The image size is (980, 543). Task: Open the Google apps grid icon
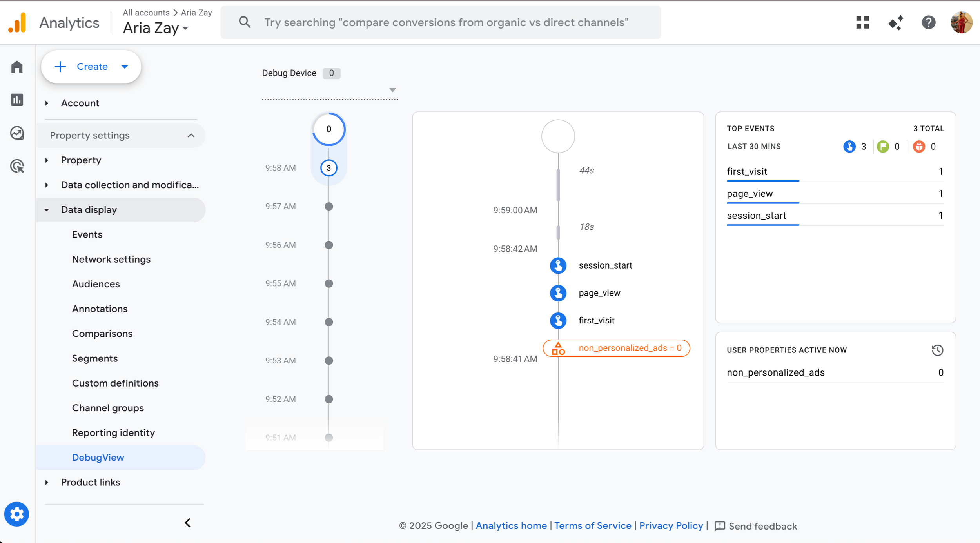[862, 22]
